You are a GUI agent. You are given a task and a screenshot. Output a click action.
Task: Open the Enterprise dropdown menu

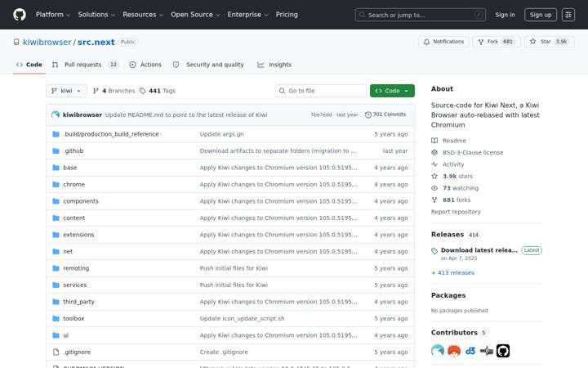click(x=248, y=15)
